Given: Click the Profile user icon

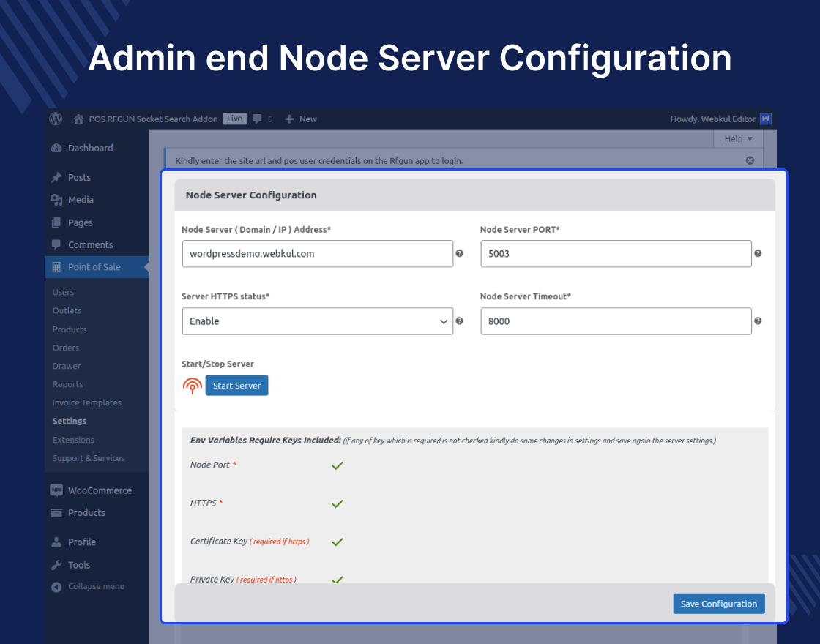Looking at the screenshot, I should click(56, 542).
